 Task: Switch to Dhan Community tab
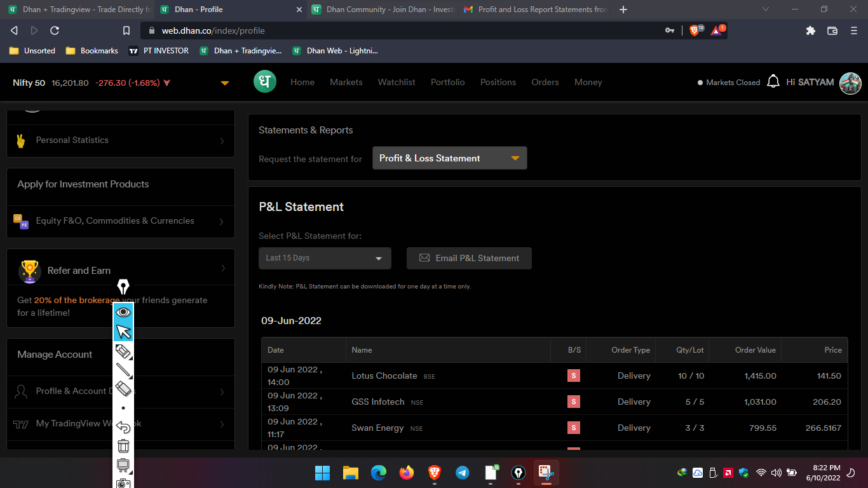click(x=383, y=10)
